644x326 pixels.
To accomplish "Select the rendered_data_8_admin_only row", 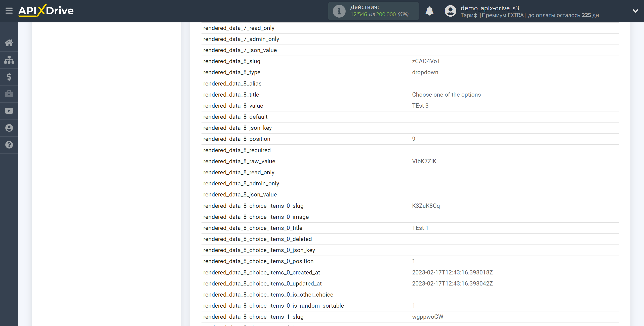I will [410, 183].
